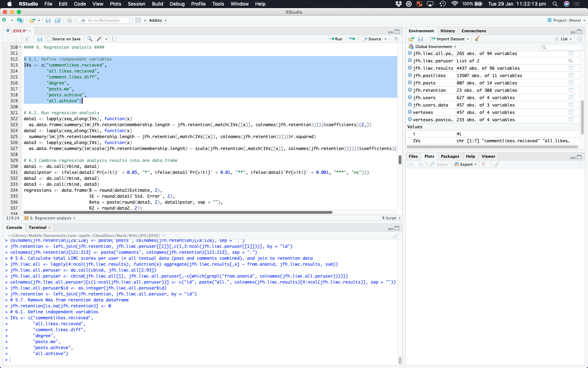Viewport: 588px width, 368px height.
Task: Open the List view mode dropdown
Action: click(x=563, y=39)
